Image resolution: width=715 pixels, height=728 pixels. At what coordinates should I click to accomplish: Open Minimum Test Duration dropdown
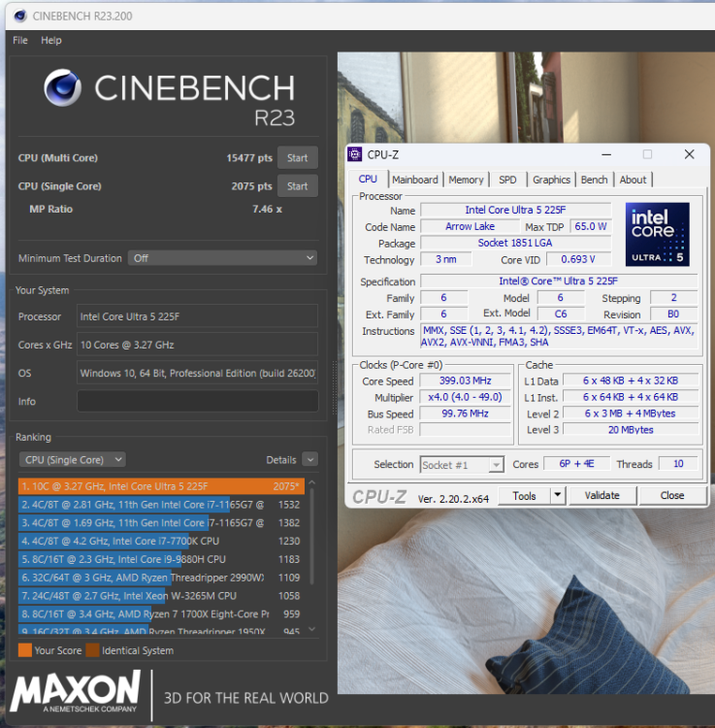click(x=223, y=258)
